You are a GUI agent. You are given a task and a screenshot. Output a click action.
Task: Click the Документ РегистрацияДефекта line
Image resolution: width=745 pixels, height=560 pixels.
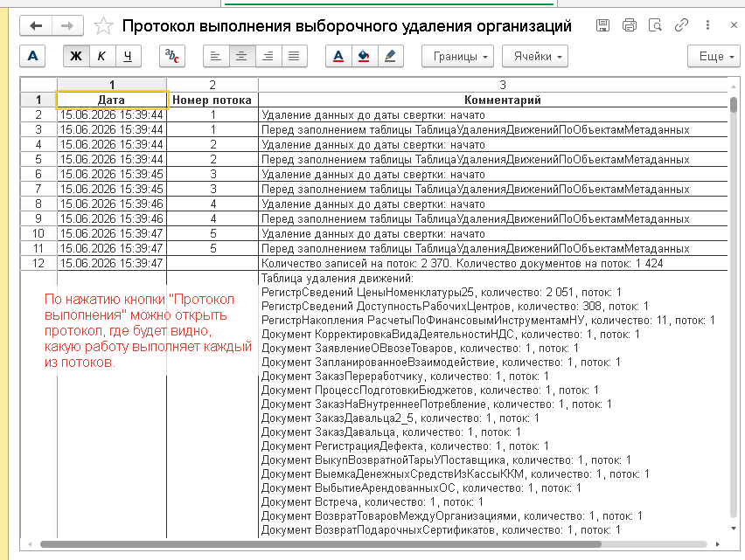click(x=405, y=446)
